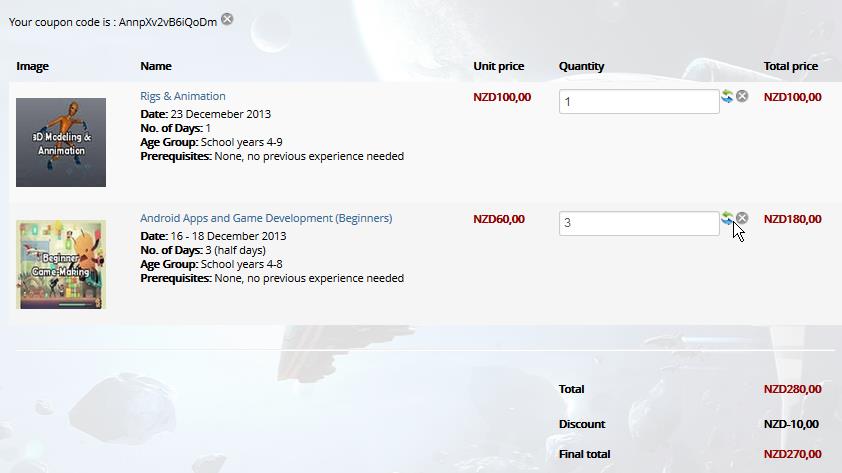Click the NZD60,00 unit price
Screen dimensions: 842x473
click(498, 219)
